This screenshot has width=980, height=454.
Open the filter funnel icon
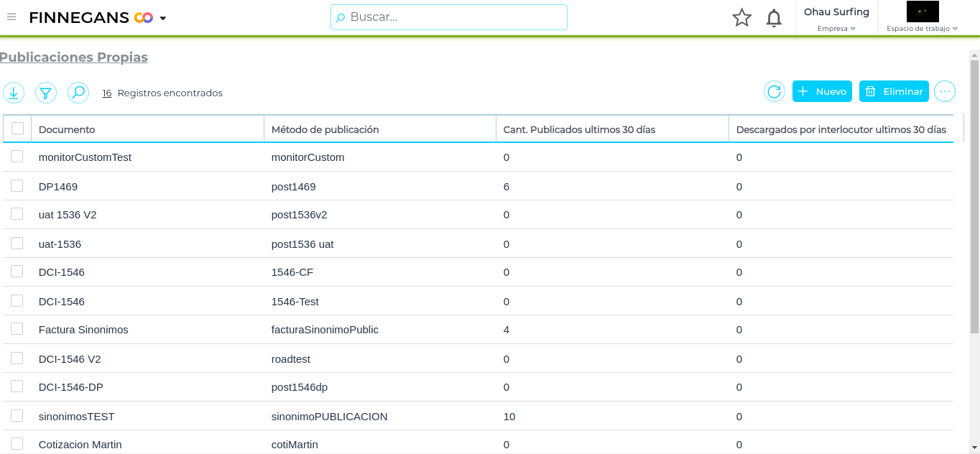(46, 93)
